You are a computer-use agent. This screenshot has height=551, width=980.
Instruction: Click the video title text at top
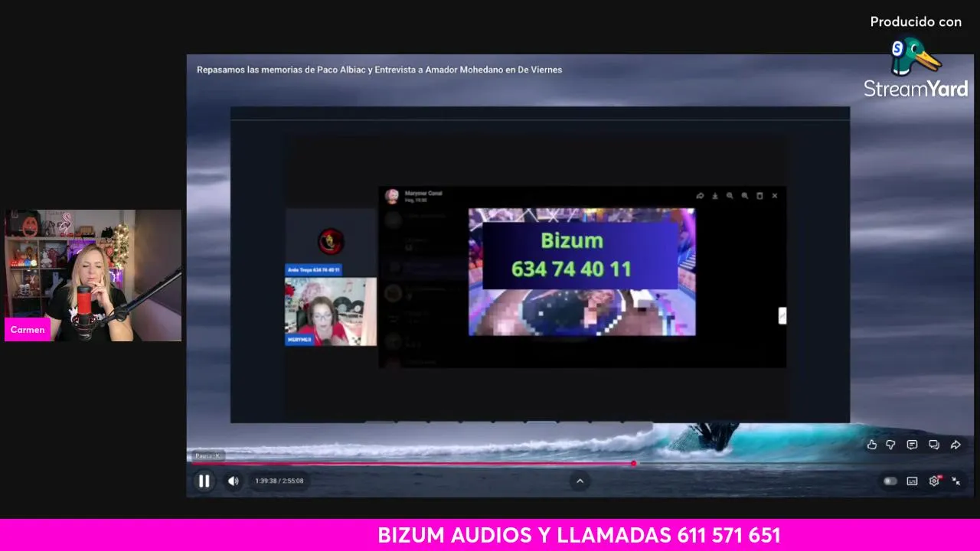point(380,70)
